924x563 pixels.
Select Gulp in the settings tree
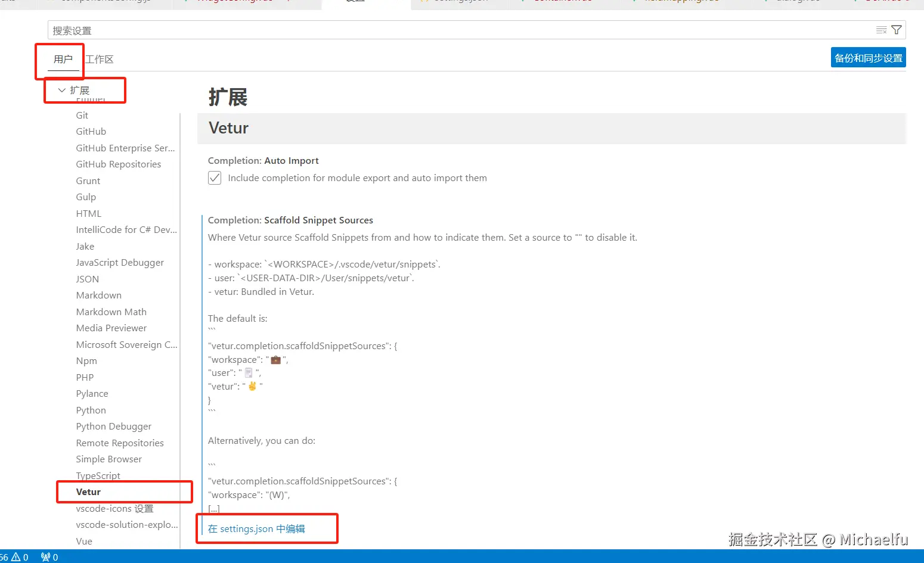tap(86, 197)
